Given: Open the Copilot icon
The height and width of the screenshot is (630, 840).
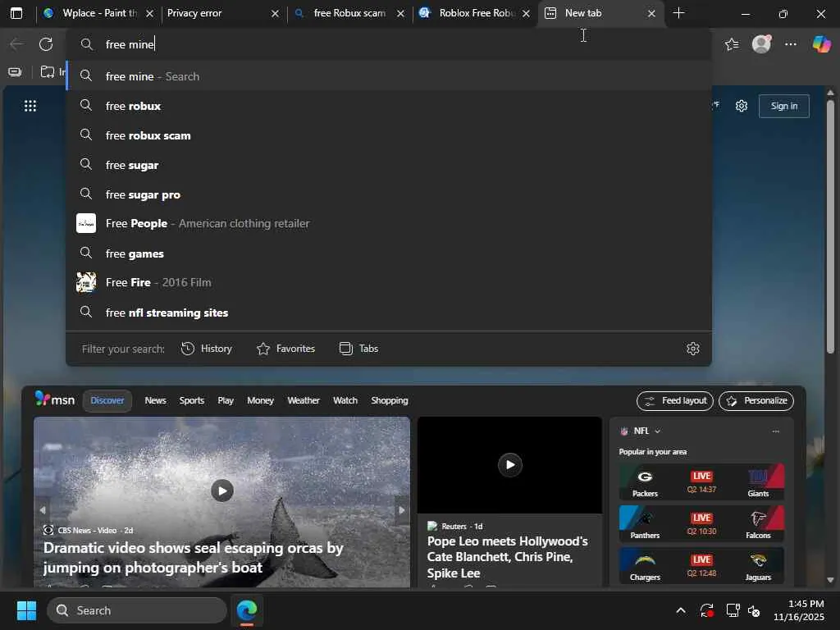Looking at the screenshot, I should [x=821, y=44].
